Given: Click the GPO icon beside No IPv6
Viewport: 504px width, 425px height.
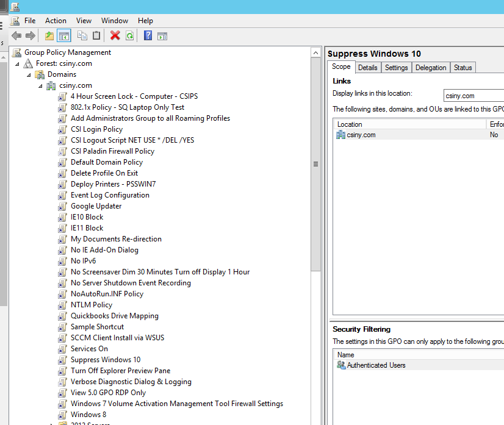Looking at the screenshot, I should point(62,261).
